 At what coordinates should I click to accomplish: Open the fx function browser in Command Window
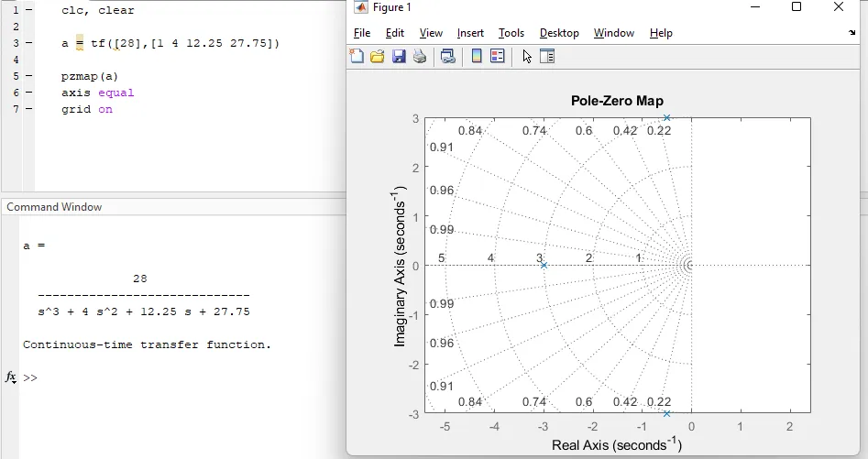click(x=11, y=377)
